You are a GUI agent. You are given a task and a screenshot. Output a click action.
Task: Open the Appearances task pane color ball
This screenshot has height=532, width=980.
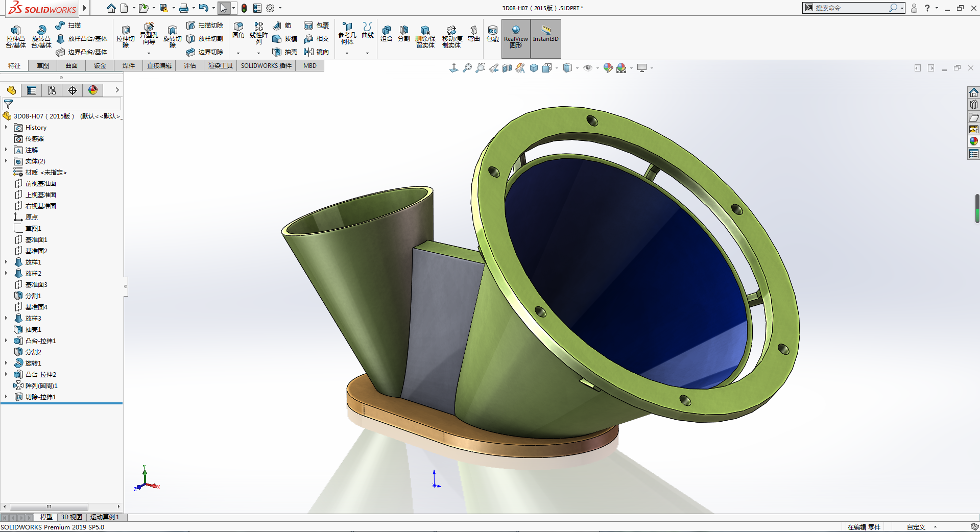[x=974, y=141]
